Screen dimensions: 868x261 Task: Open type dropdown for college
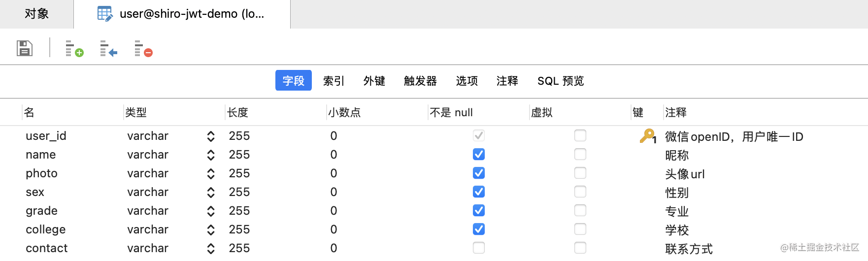point(211,230)
